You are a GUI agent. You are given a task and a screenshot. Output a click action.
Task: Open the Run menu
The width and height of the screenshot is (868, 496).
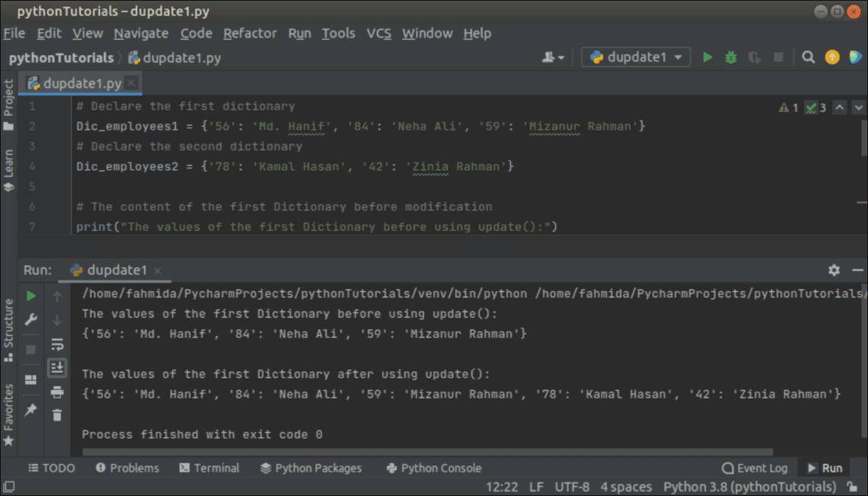pos(299,34)
